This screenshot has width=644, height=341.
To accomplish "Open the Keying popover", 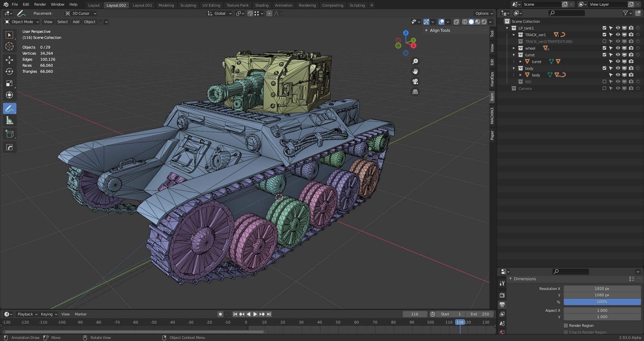I will 49,314.
